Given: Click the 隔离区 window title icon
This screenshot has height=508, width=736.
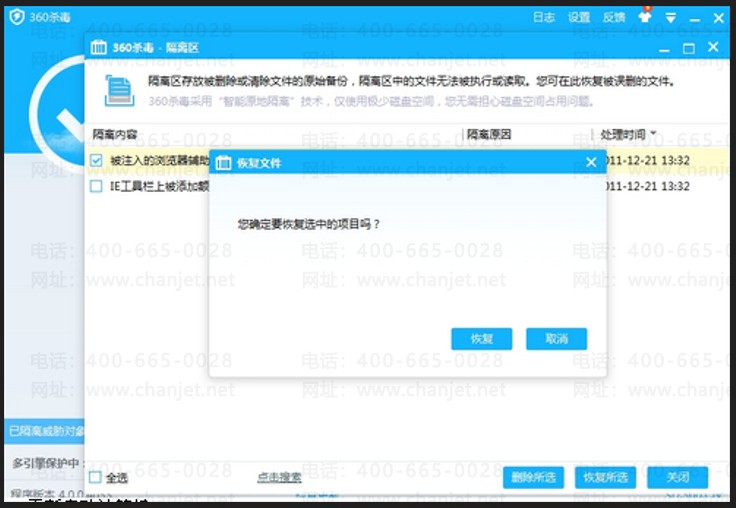Looking at the screenshot, I should tap(99, 47).
